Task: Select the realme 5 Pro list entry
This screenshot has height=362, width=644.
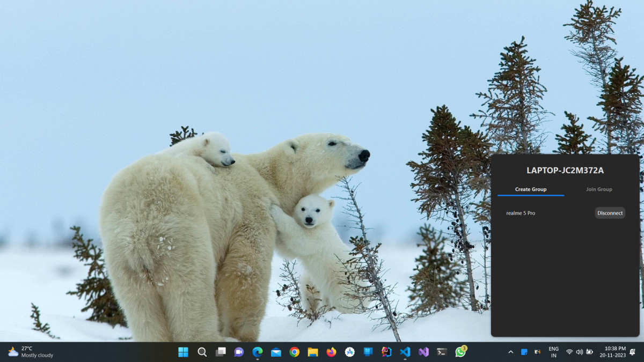Action: click(x=521, y=213)
